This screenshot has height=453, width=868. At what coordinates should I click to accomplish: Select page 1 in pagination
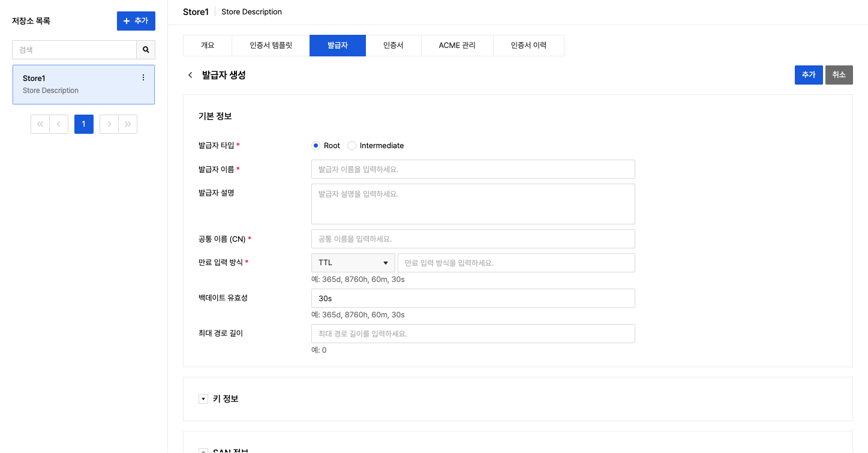pos(83,124)
